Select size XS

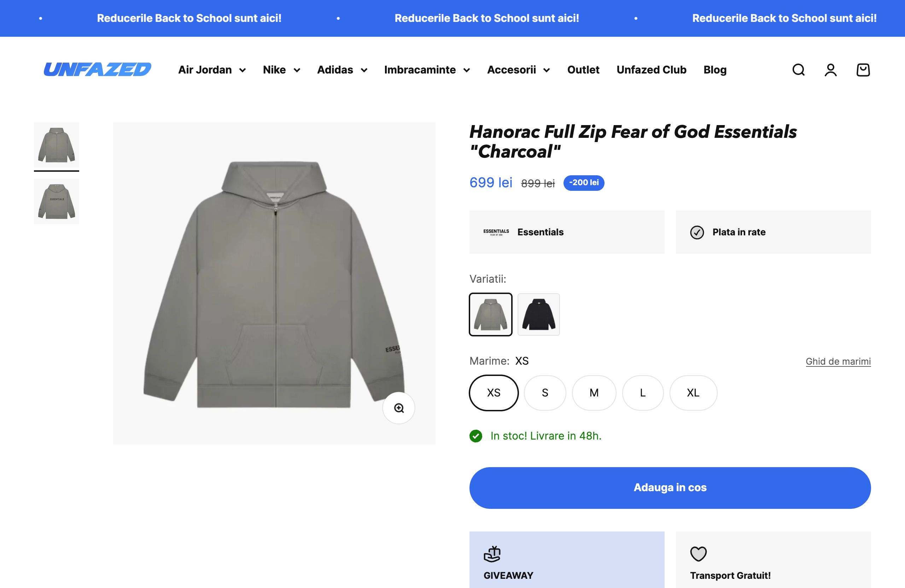click(x=494, y=393)
